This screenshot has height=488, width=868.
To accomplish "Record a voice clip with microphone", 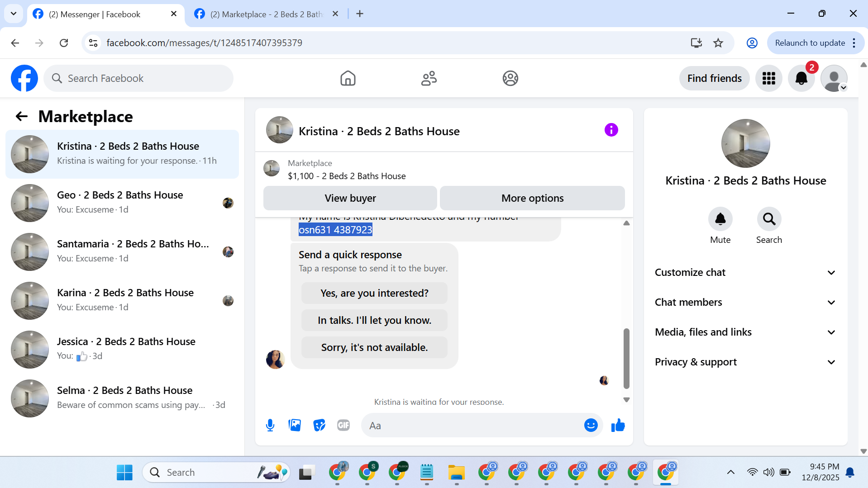I will pos(270,425).
